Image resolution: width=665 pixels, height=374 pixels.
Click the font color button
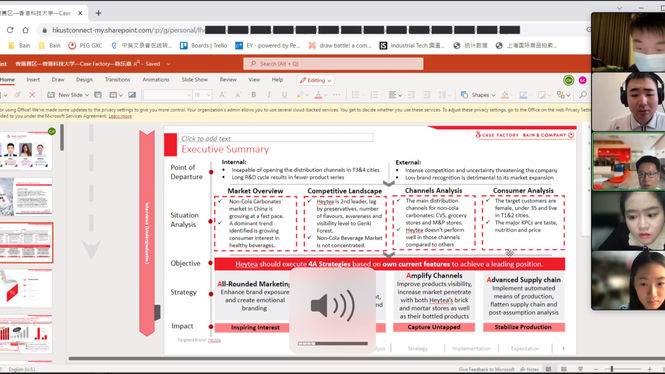coord(319,95)
